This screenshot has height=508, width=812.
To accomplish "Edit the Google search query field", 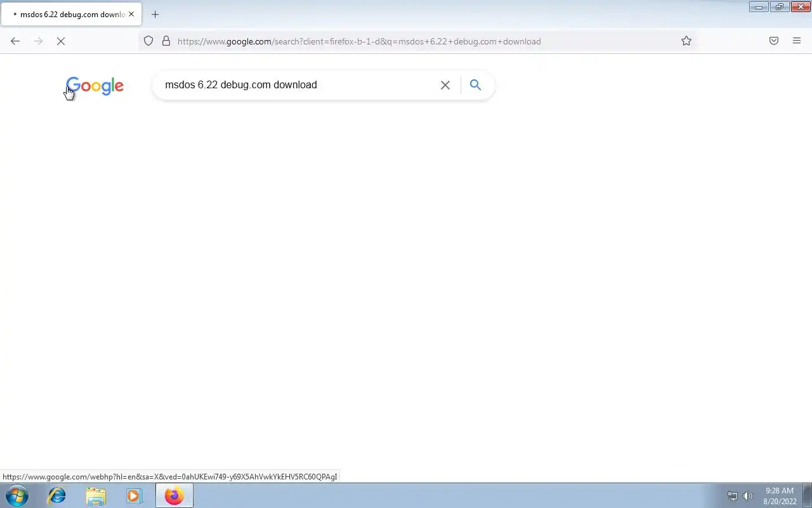I will click(298, 85).
